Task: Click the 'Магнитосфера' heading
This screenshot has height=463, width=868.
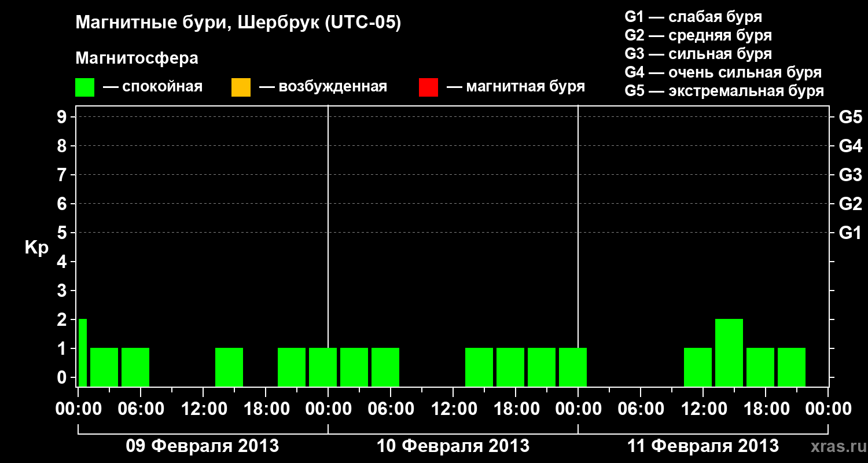Action: click(x=137, y=58)
